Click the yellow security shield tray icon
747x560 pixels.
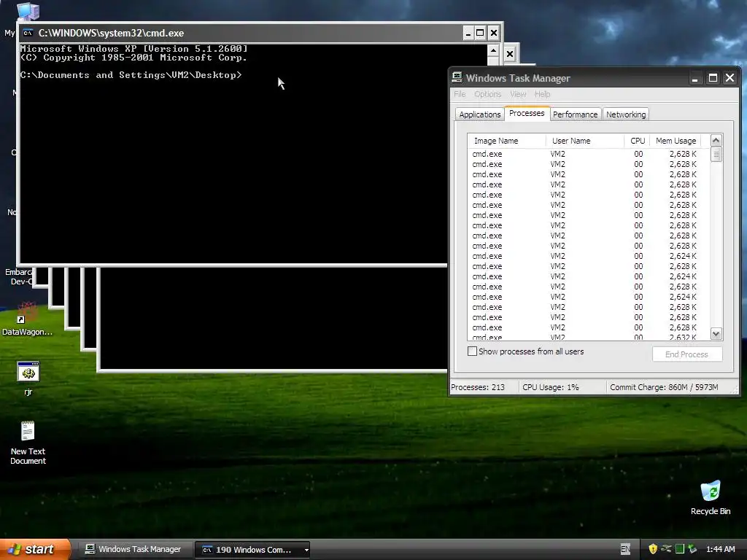[653, 548]
